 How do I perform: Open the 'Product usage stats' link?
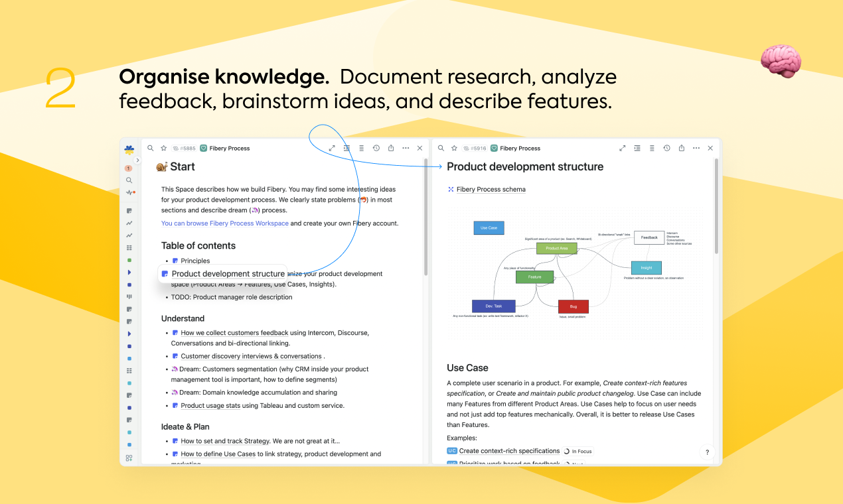pyautogui.click(x=210, y=406)
